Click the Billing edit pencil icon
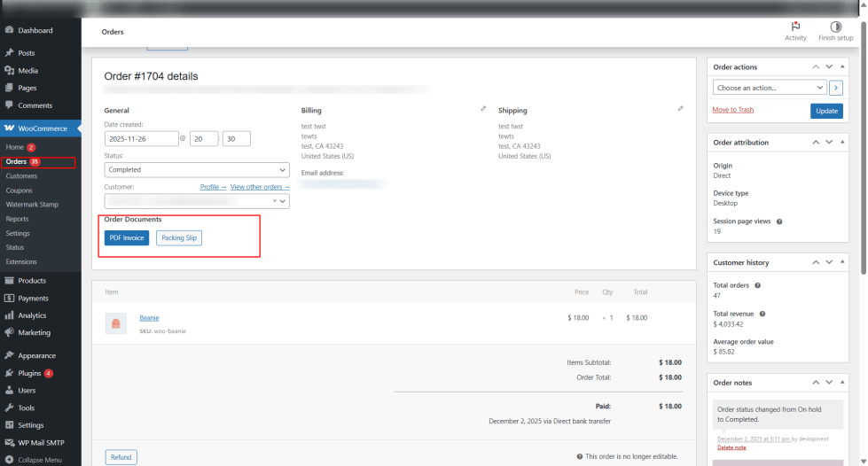 483,109
